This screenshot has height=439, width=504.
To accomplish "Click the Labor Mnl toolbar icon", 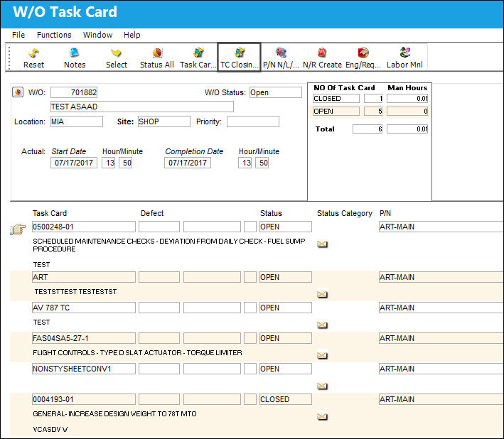I will [404, 58].
